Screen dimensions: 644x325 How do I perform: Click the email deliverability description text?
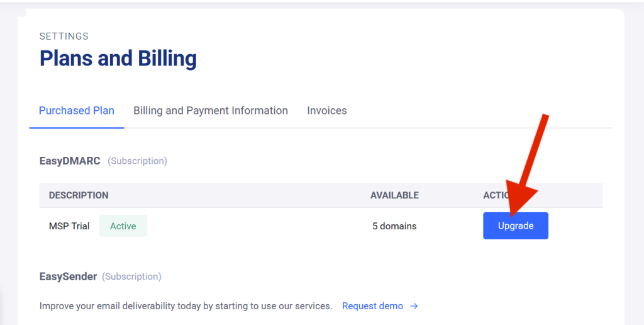(186, 306)
